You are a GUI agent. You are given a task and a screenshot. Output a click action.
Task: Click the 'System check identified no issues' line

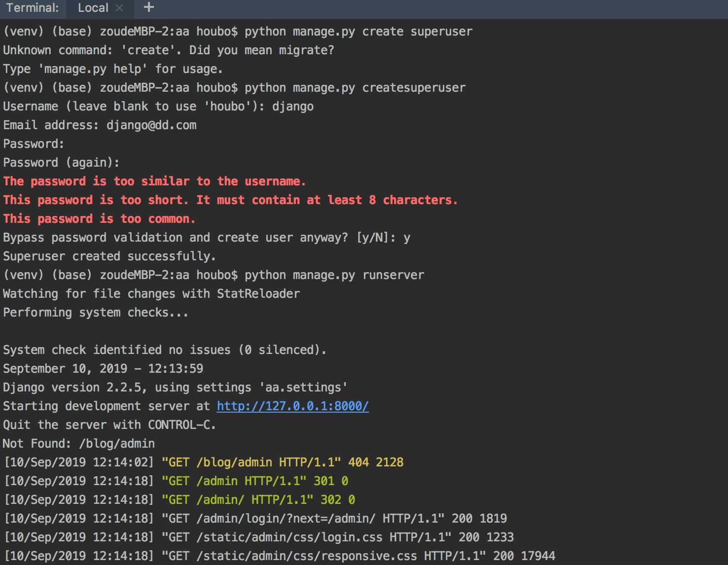165,350
